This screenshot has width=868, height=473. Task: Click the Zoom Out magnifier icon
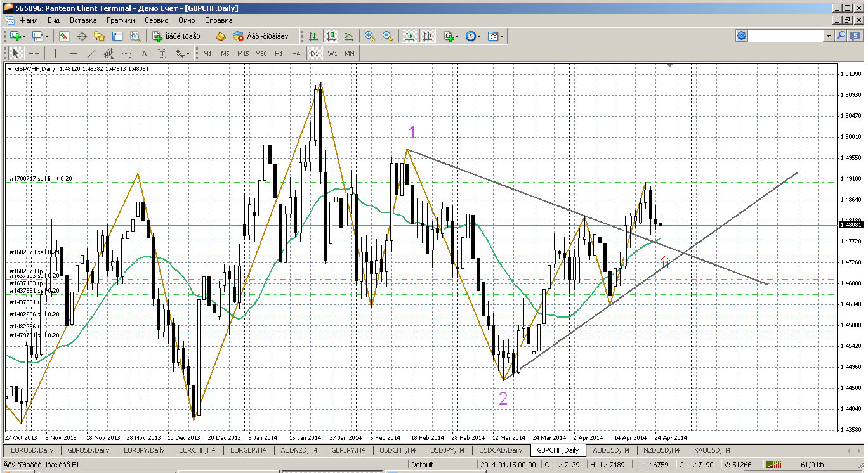[388, 37]
